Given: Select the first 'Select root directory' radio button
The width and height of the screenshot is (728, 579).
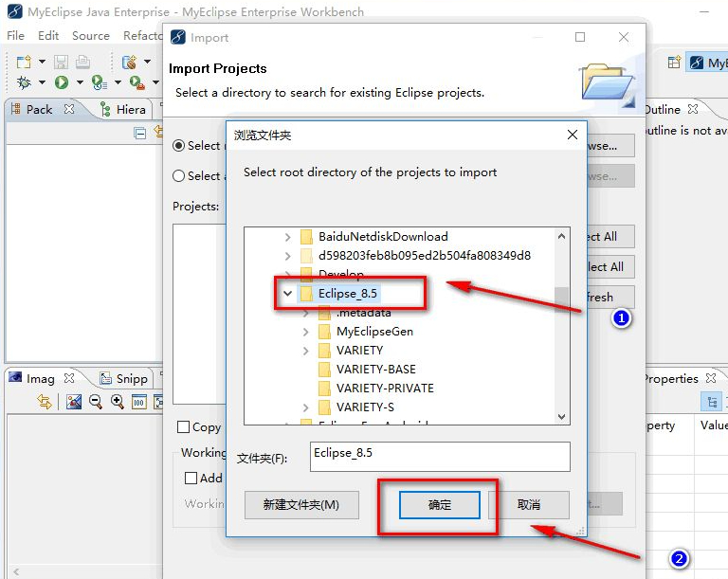Looking at the screenshot, I should (x=178, y=146).
